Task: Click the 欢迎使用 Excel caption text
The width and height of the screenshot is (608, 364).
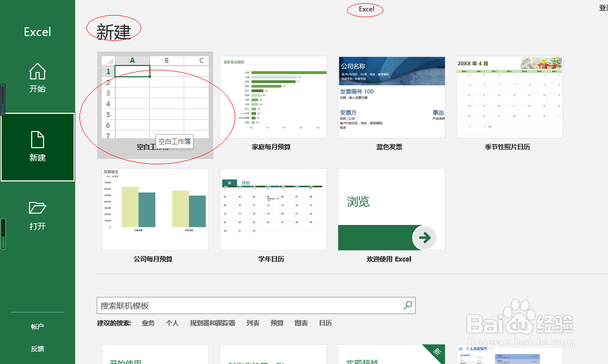Action: click(x=389, y=259)
